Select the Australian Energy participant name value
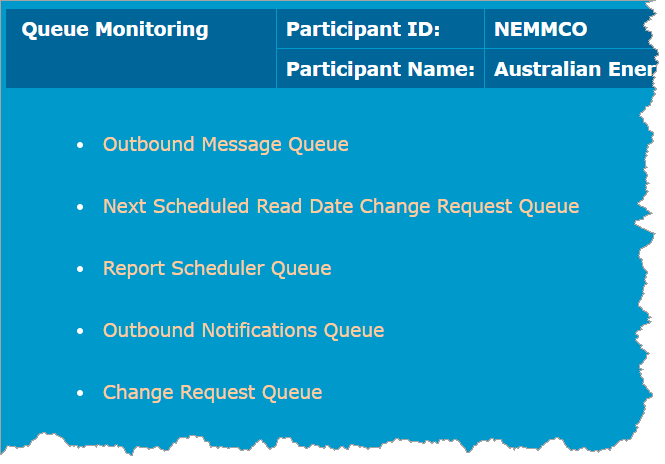Screen dimensions: 665x464 coord(575,69)
